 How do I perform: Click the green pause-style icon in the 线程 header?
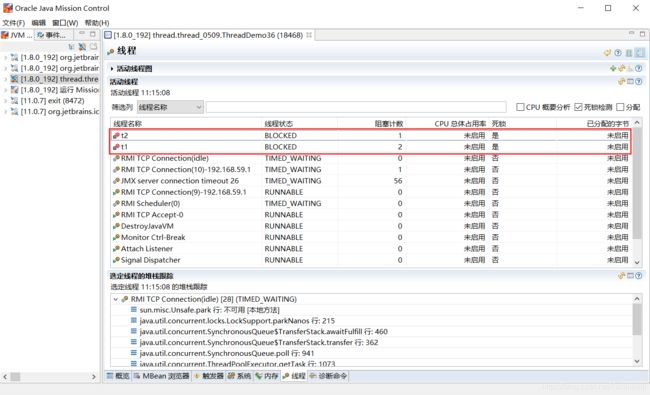tap(629, 53)
